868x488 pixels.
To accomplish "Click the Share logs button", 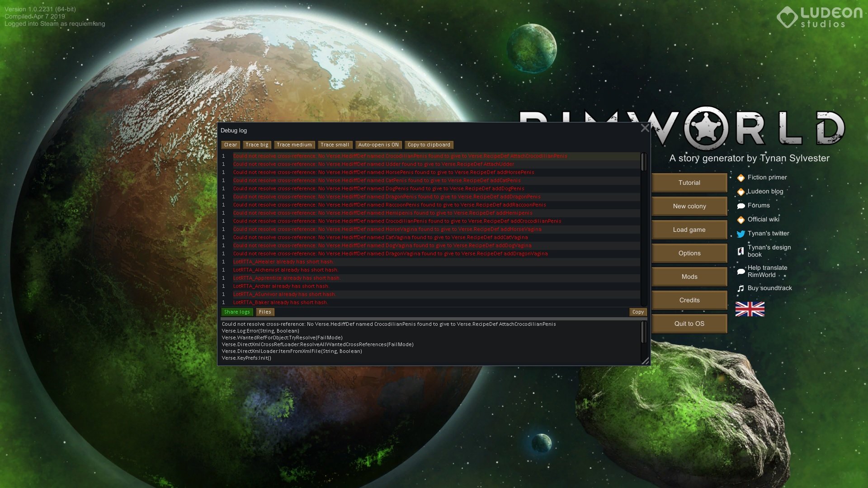I will tap(237, 312).
